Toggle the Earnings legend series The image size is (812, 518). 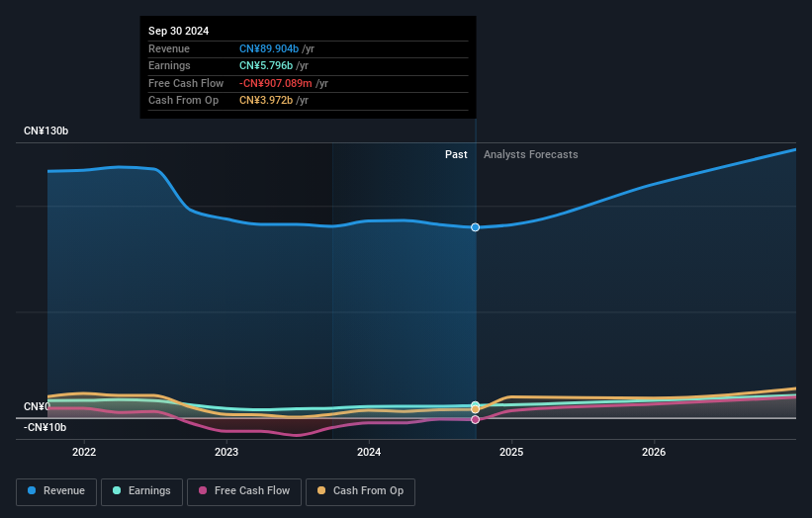(x=141, y=491)
